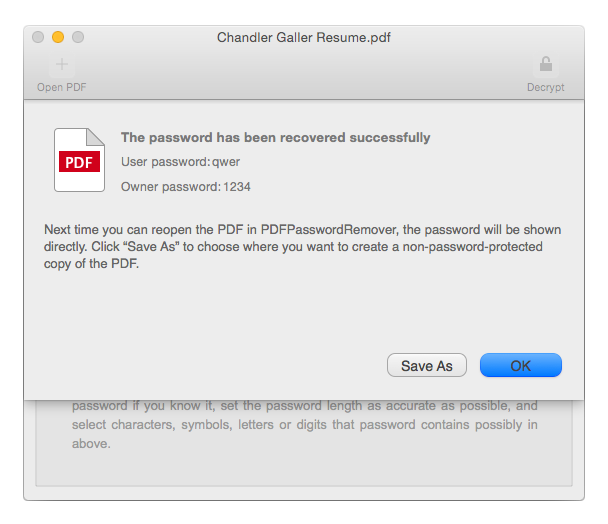Click the recovered user password value qwer
The width and height of the screenshot is (608, 524).
pos(226,162)
